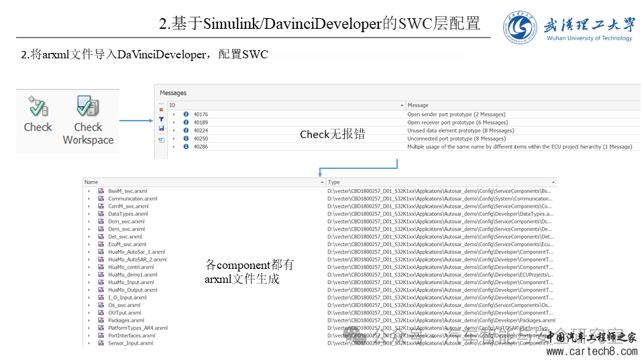Click file icon of HuaMo_contrl.arxml
The image size is (644, 362).
(x=101, y=267)
